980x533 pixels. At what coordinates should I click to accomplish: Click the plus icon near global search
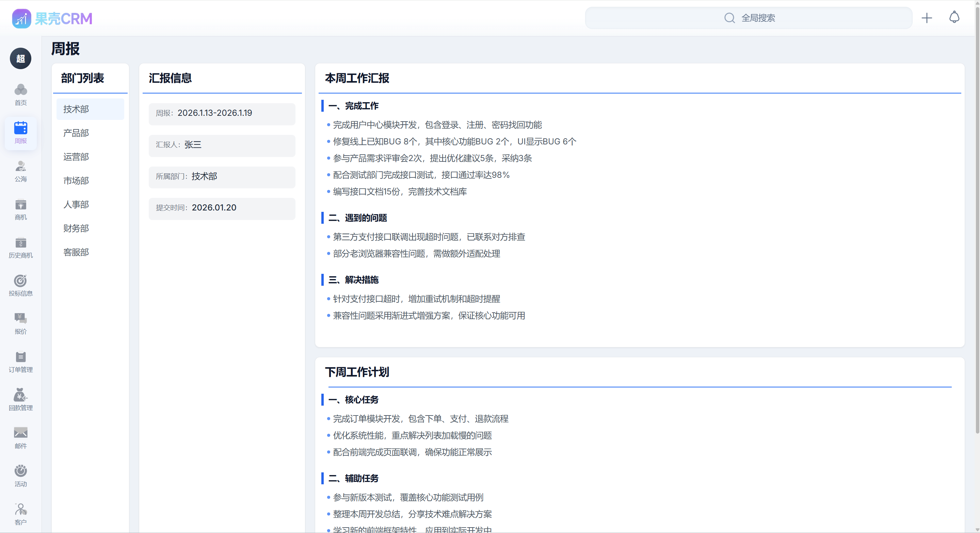point(927,17)
